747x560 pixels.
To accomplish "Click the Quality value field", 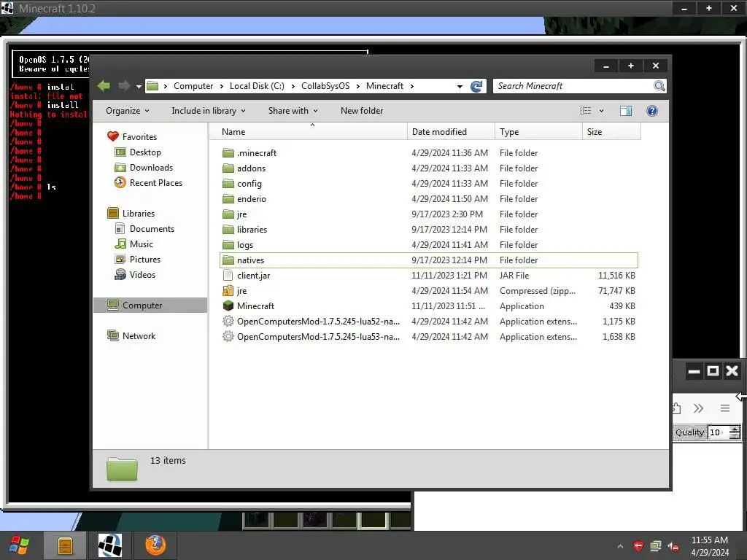I will tap(719, 432).
